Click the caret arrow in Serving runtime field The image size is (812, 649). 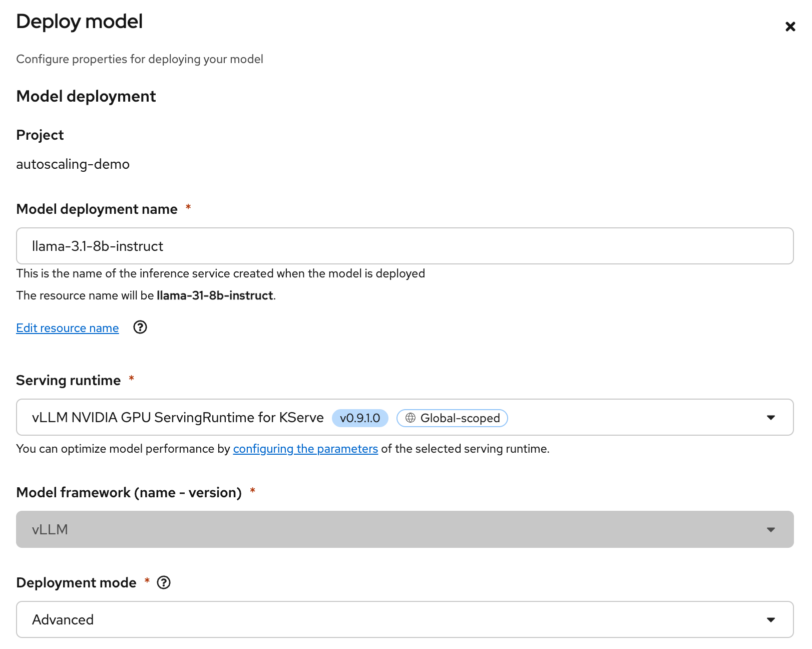click(x=770, y=418)
